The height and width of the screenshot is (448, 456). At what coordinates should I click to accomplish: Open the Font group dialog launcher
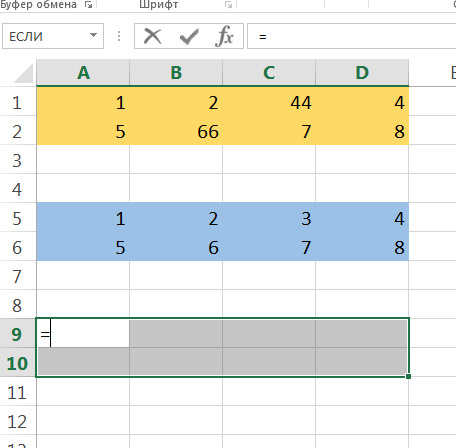point(228,4)
